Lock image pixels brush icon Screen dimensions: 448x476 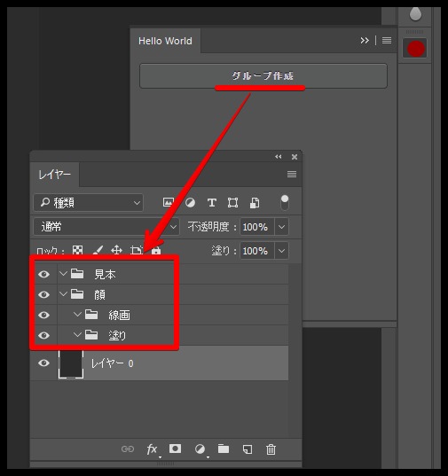[98, 250]
